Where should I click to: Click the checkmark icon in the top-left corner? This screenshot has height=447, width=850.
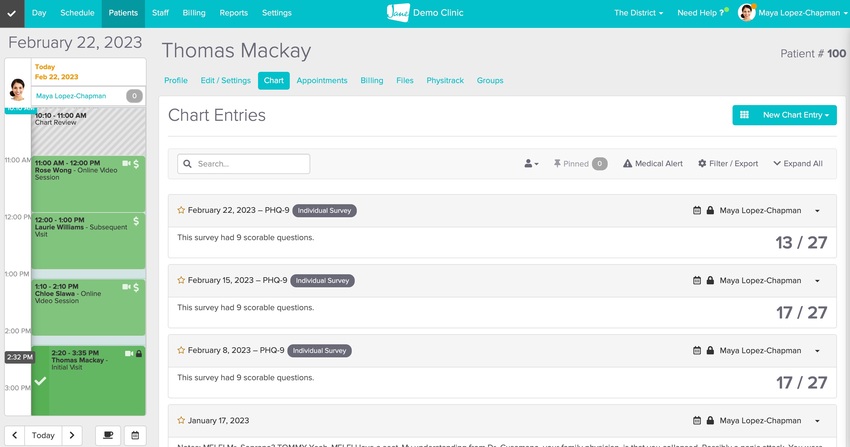[12, 13]
